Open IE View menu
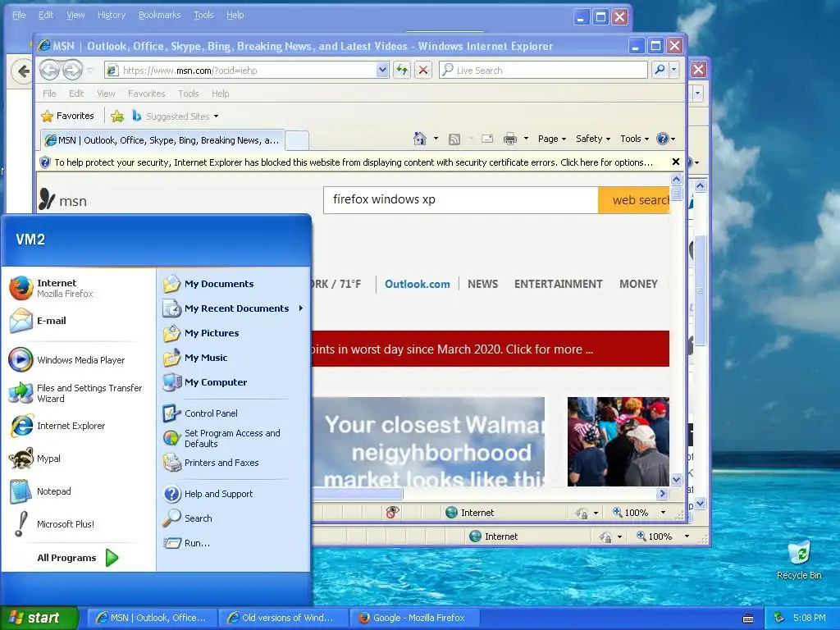Viewport: 840px width, 630px height. click(x=106, y=94)
